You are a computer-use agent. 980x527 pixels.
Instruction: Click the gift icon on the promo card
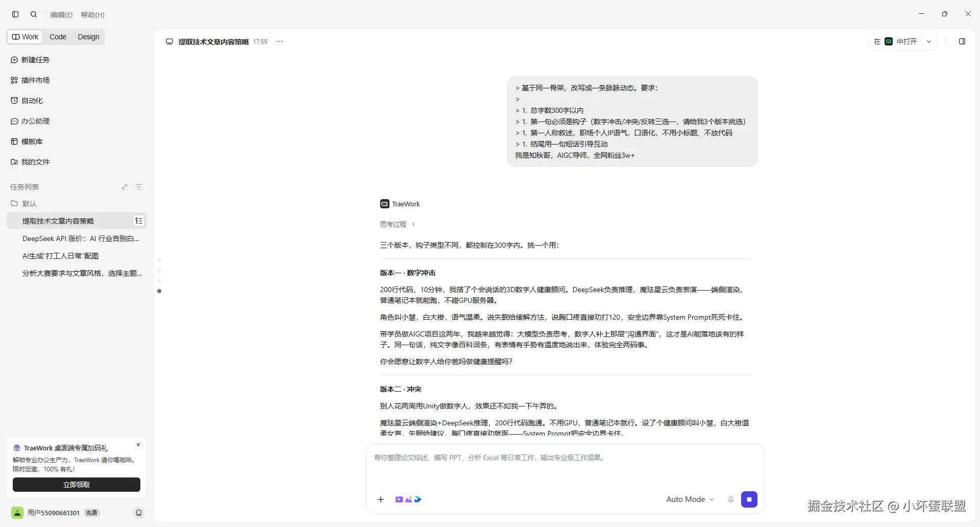tap(17, 448)
